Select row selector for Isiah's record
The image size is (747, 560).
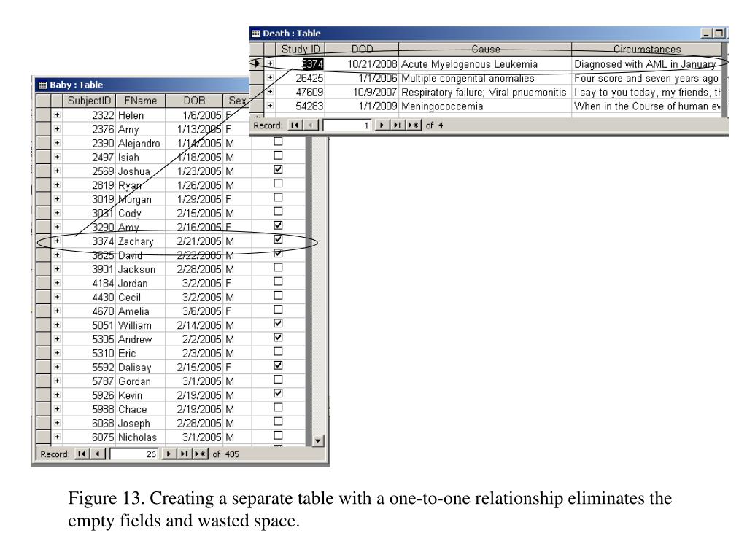click(x=43, y=157)
